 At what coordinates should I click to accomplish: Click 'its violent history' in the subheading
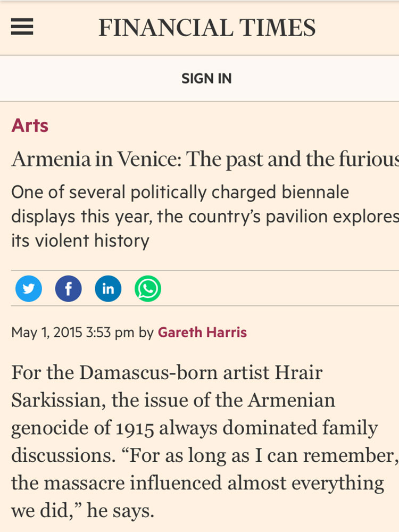click(80, 241)
